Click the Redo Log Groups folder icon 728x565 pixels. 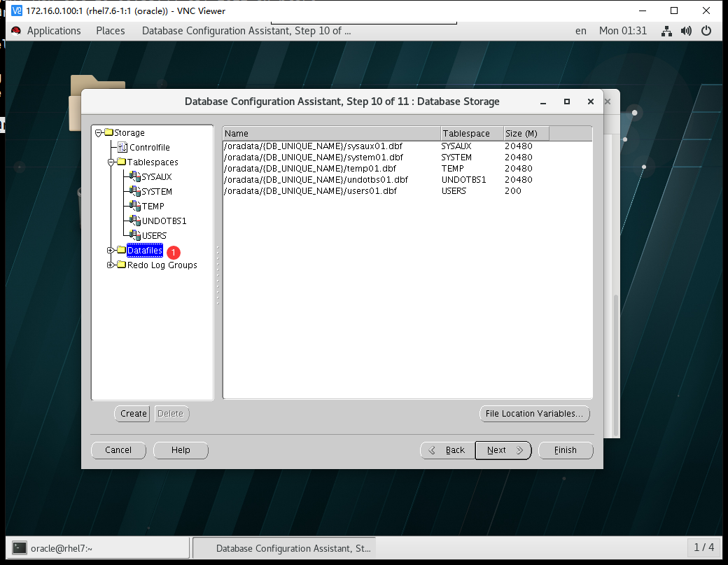[x=122, y=265]
